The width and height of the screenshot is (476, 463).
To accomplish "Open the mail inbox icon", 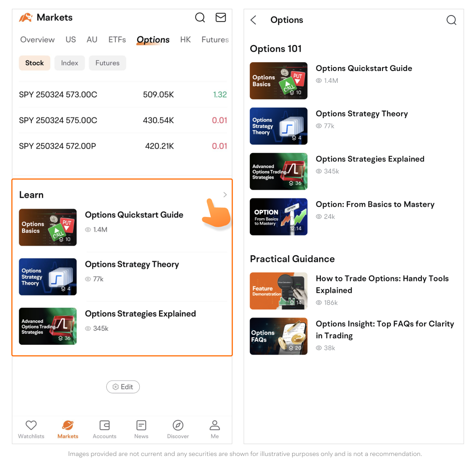I will (220, 18).
